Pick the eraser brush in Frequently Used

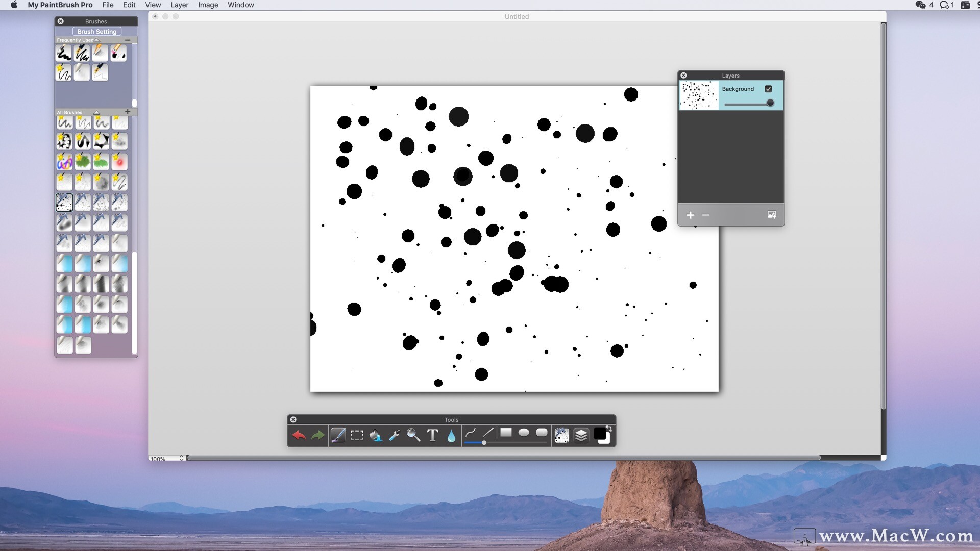[x=118, y=53]
